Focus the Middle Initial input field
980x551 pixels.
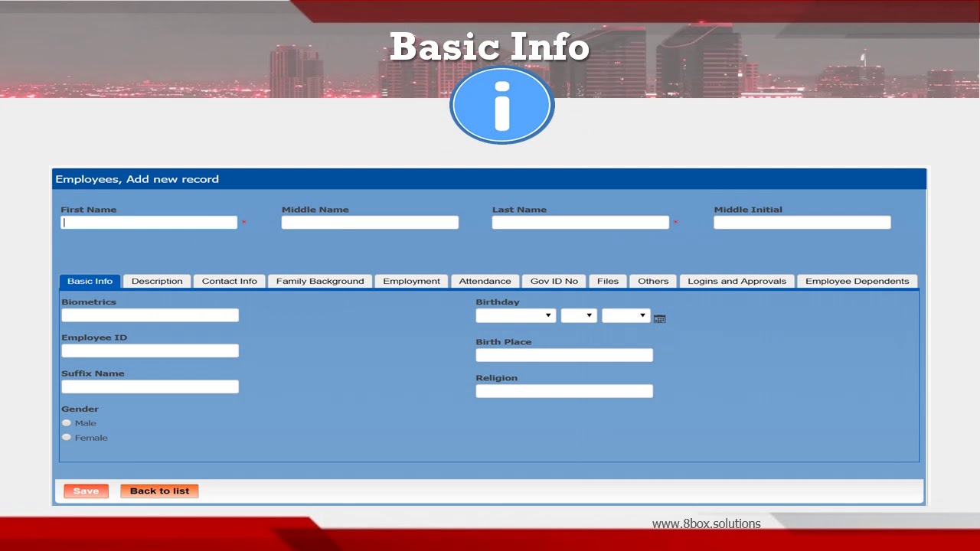click(x=802, y=223)
